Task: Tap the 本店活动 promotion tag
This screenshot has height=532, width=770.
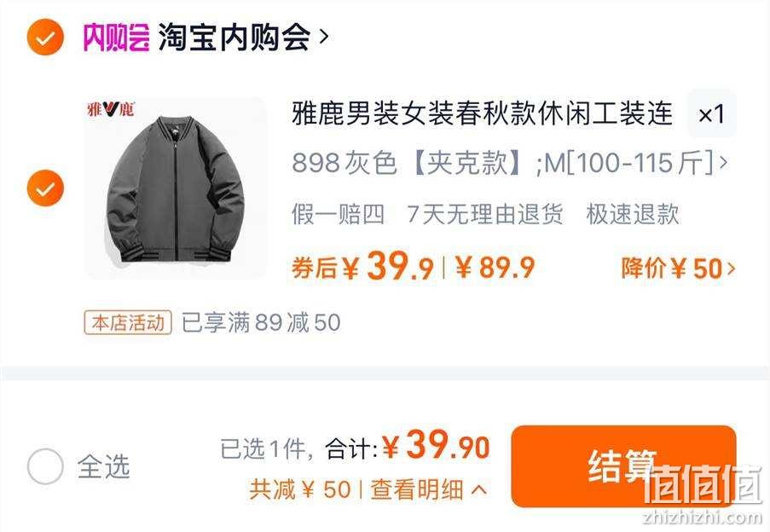Action: (x=128, y=323)
